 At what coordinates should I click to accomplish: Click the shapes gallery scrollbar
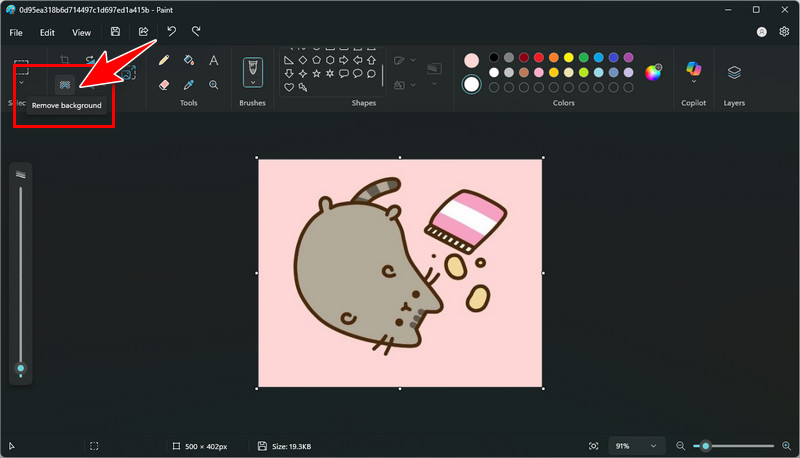pos(382,75)
